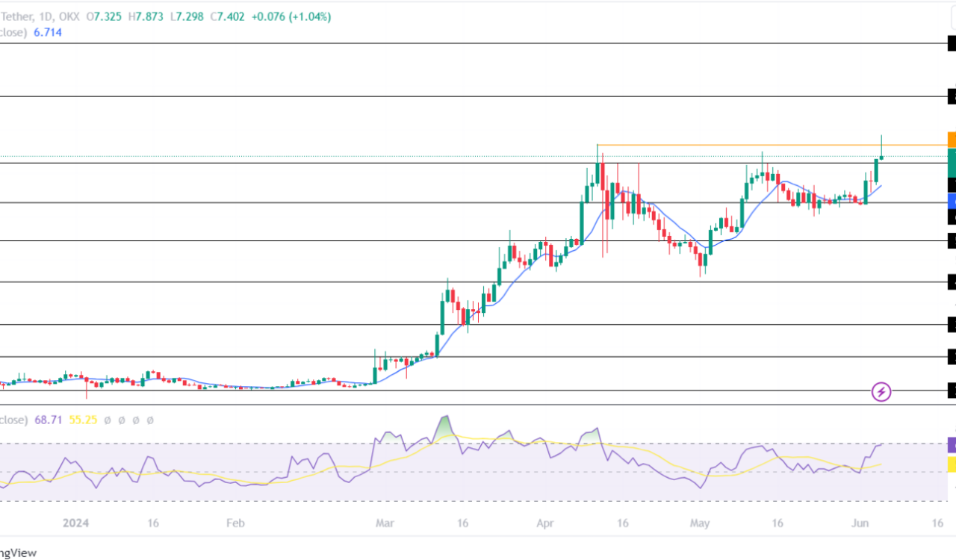Click the "Feb" label on time axis
This screenshot has height=560, width=956.
tap(235, 523)
